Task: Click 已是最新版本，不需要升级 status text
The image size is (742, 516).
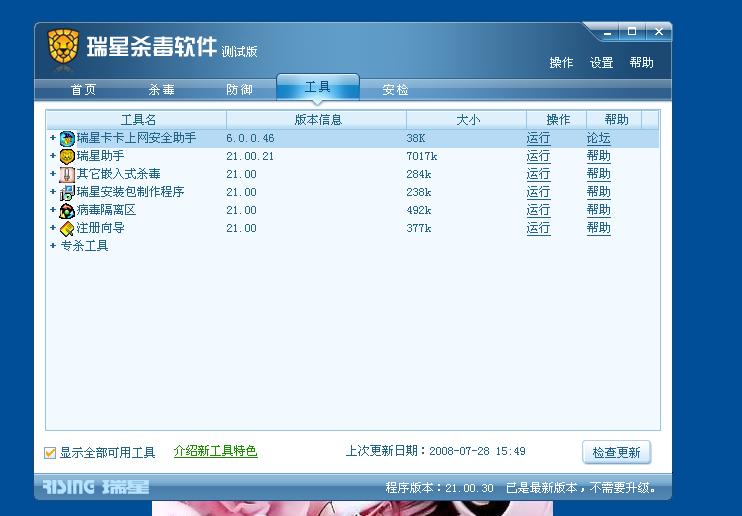Action: pos(581,488)
